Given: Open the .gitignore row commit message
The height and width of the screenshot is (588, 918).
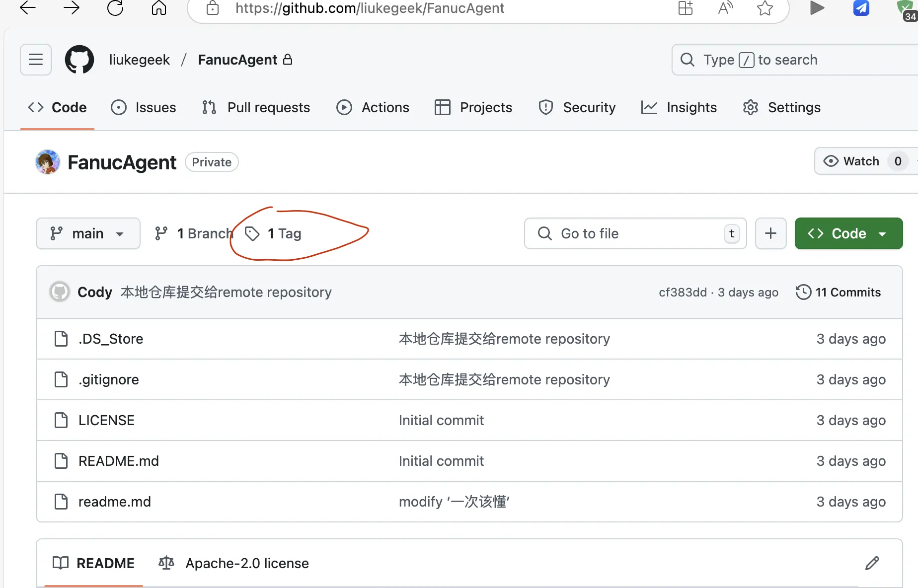Looking at the screenshot, I should pos(504,379).
